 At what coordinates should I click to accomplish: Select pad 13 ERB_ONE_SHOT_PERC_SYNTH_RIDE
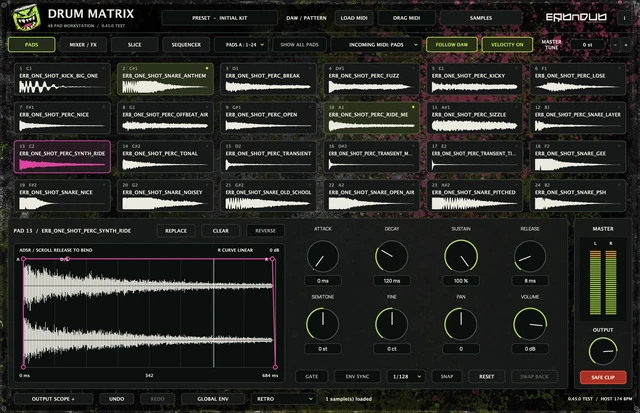[62, 157]
